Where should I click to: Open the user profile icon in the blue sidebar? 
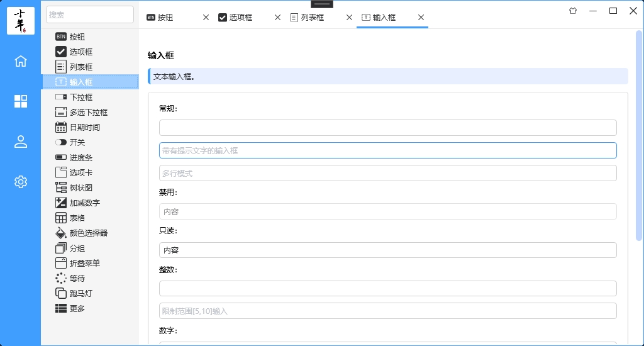coord(21,142)
